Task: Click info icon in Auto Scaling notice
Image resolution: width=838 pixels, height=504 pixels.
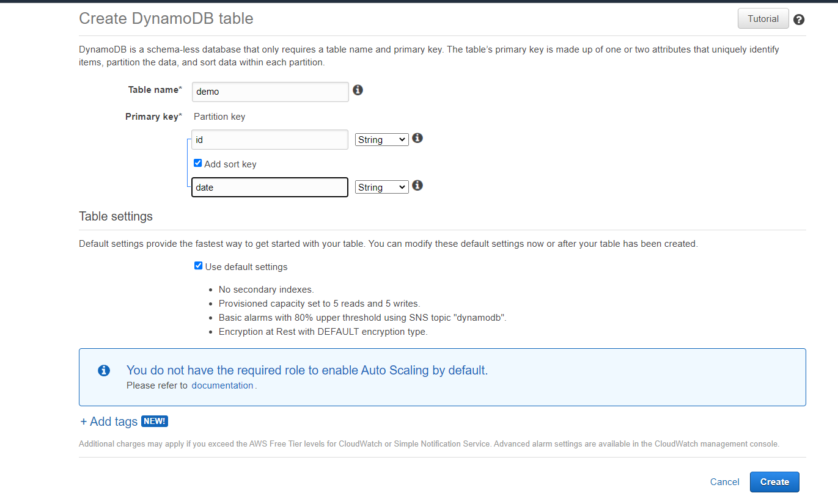Action: coord(105,370)
